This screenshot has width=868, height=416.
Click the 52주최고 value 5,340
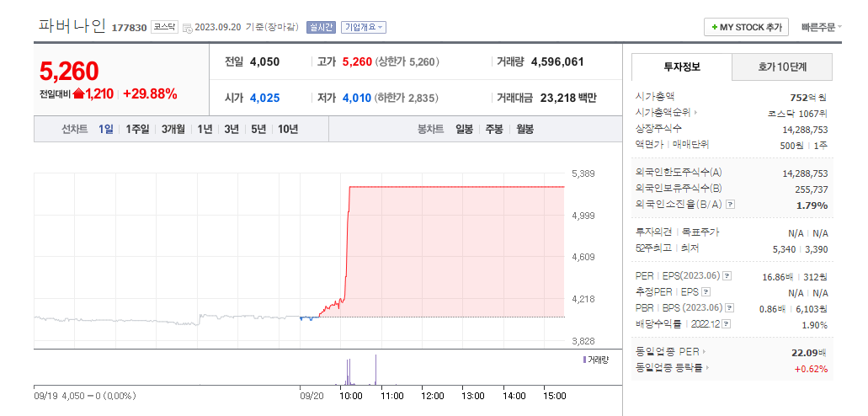pos(783,249)
